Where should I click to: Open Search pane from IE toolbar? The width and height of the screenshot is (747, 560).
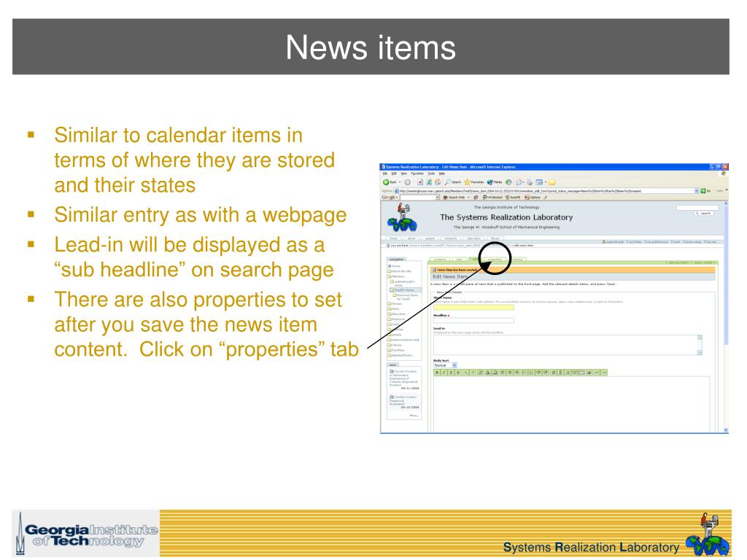452,182
